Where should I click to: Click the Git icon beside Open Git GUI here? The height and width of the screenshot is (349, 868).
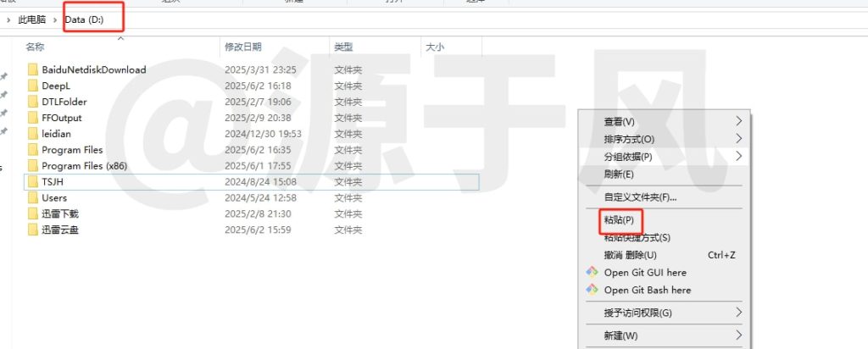[x=593, y=272]
